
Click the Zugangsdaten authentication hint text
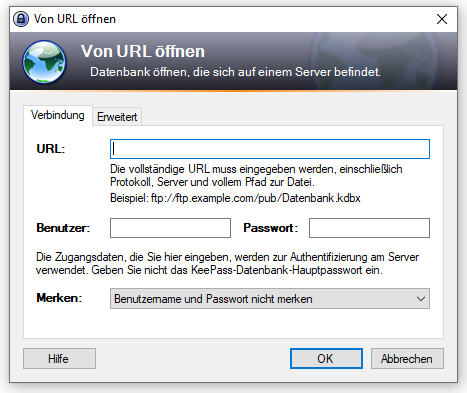pyautogui.click(x=227, y=263)
